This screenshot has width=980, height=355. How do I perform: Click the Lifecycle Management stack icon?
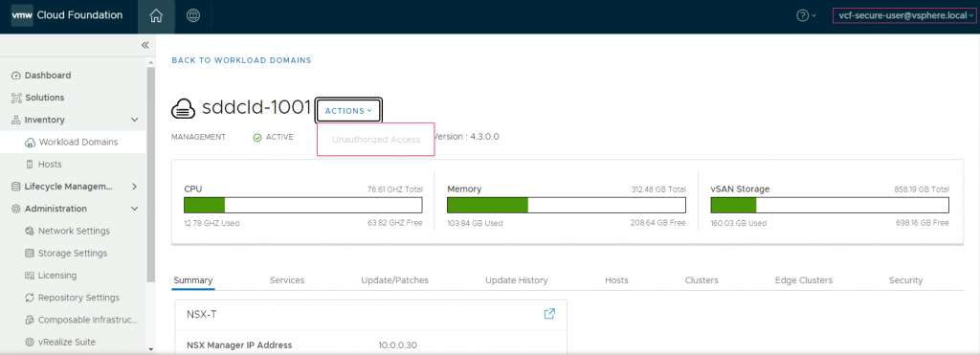click(x=16, y=187)
